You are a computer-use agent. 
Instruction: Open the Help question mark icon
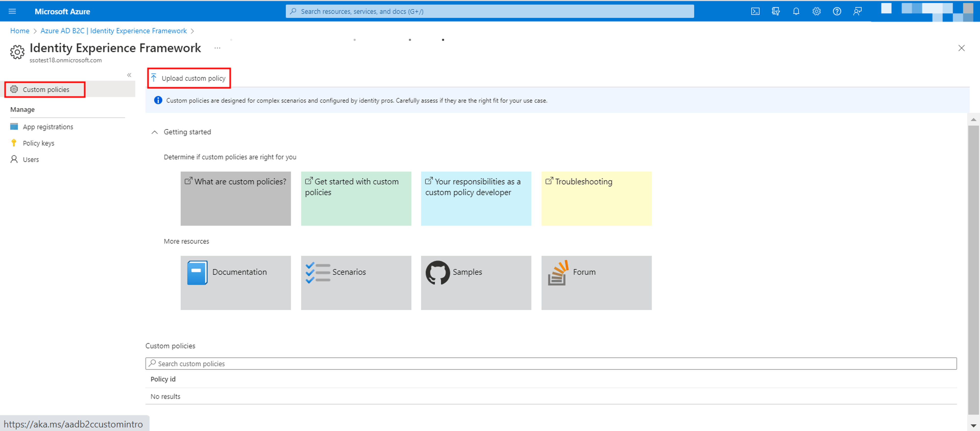837,11
